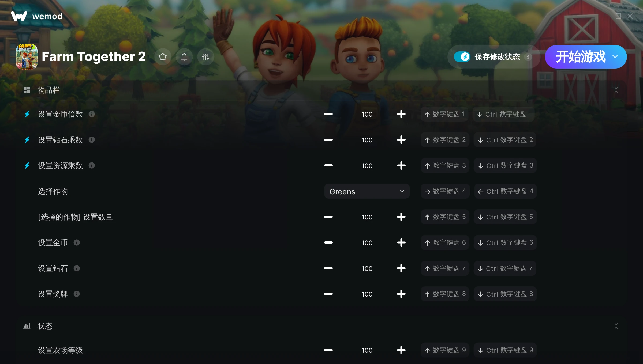Decrease 设置金币 value with the minus button
643x364 pixels.
click(328, 242)
